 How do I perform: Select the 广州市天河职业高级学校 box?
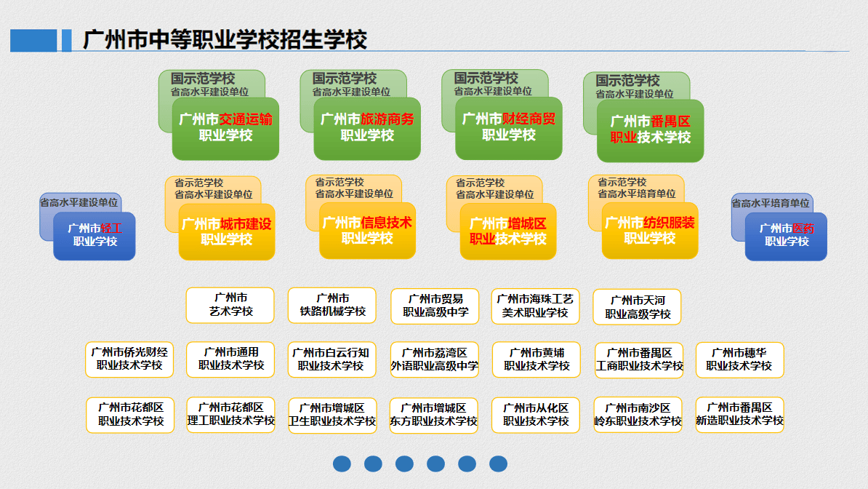pyautogui.click(x=637, y=306)
